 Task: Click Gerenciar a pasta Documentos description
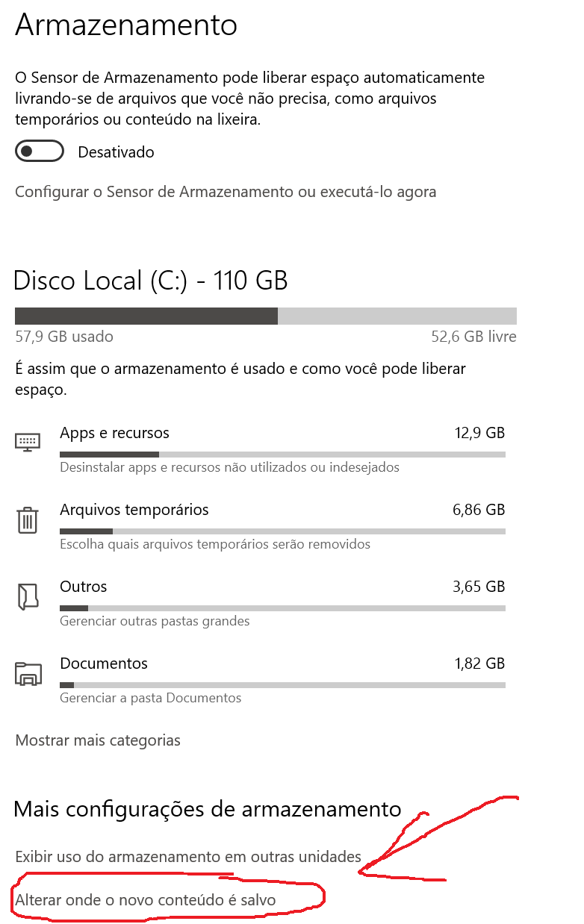pos(151,698)
